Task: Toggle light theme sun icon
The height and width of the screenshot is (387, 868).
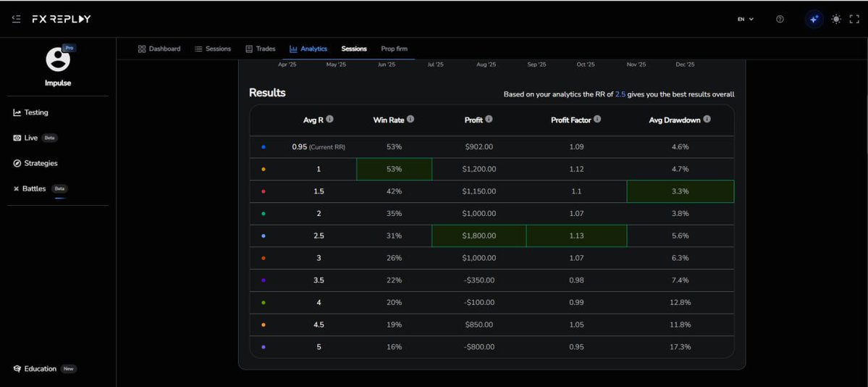Action: click(x=836, y=19)
